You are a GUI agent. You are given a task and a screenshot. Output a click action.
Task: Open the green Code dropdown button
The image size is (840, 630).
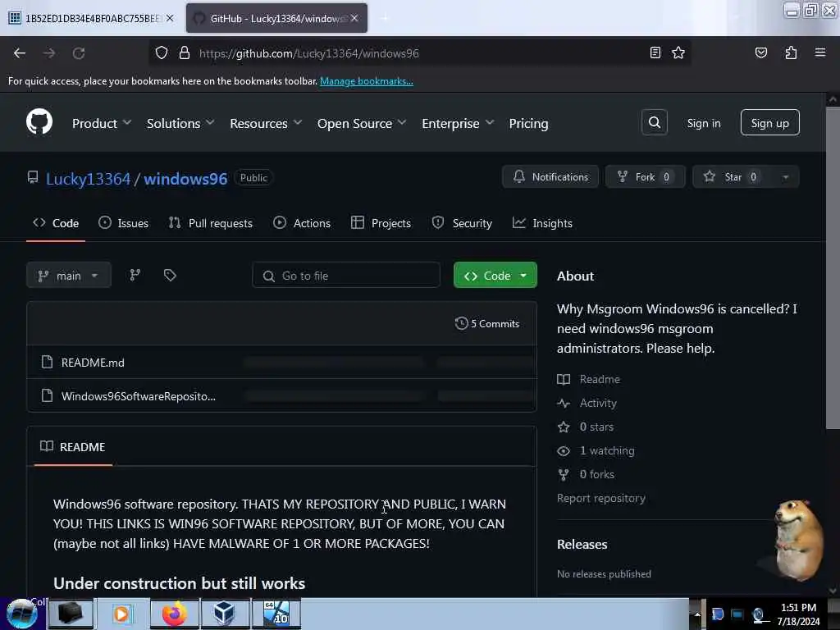[x=495, y=276]
